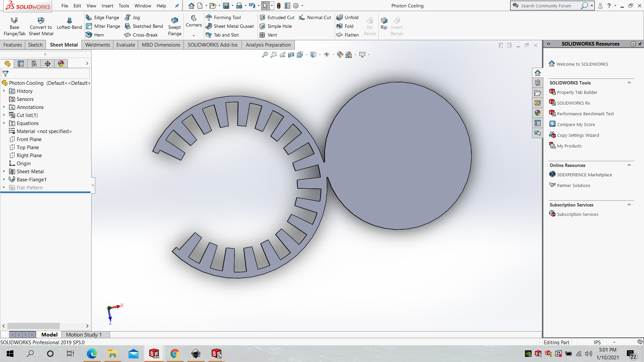The width and height of the screenshot is (644, 362).
Task: Activate the Jog tool
Action: 132,17
